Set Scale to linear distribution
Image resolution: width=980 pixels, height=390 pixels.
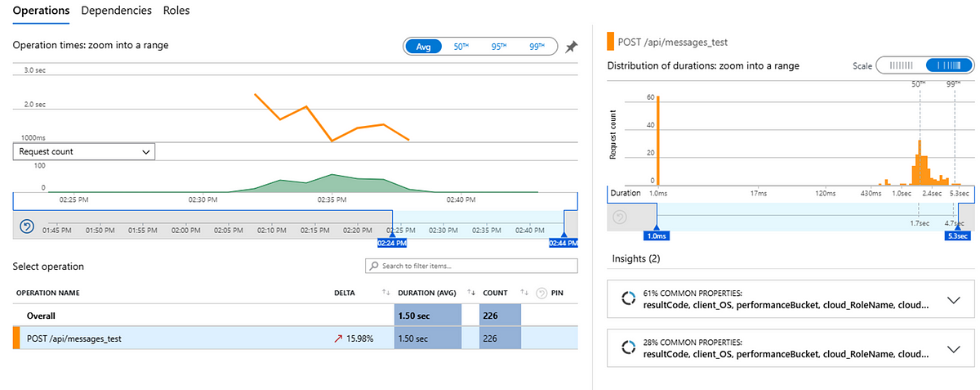click(900, 65)
